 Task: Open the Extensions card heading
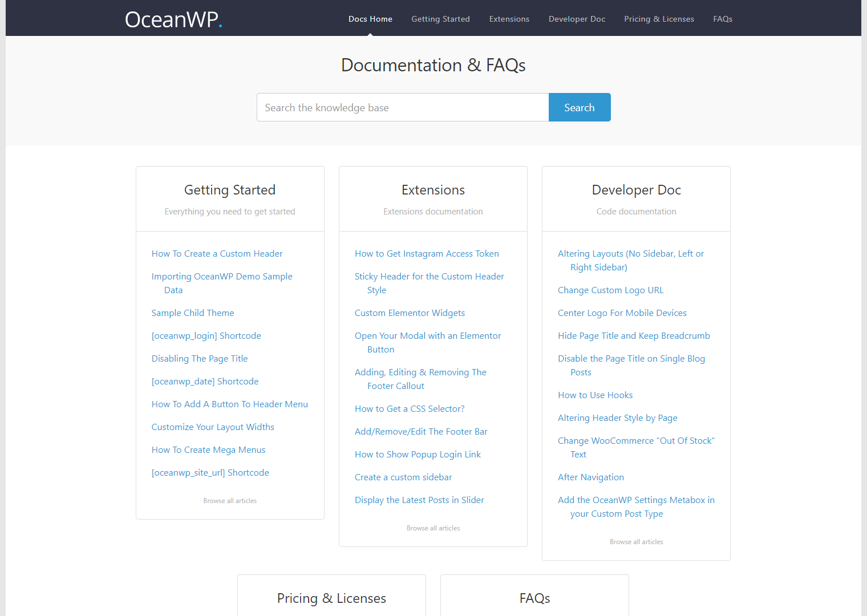[x=433, y=190]
